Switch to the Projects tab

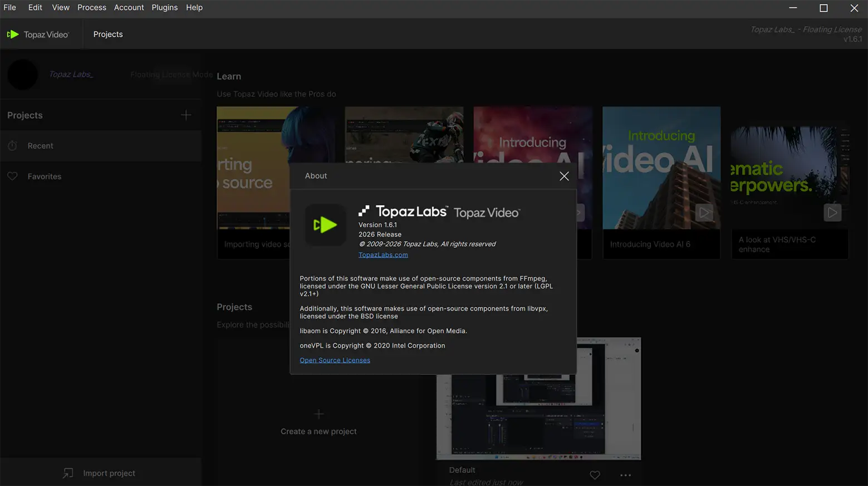click(x=108, y=35)
